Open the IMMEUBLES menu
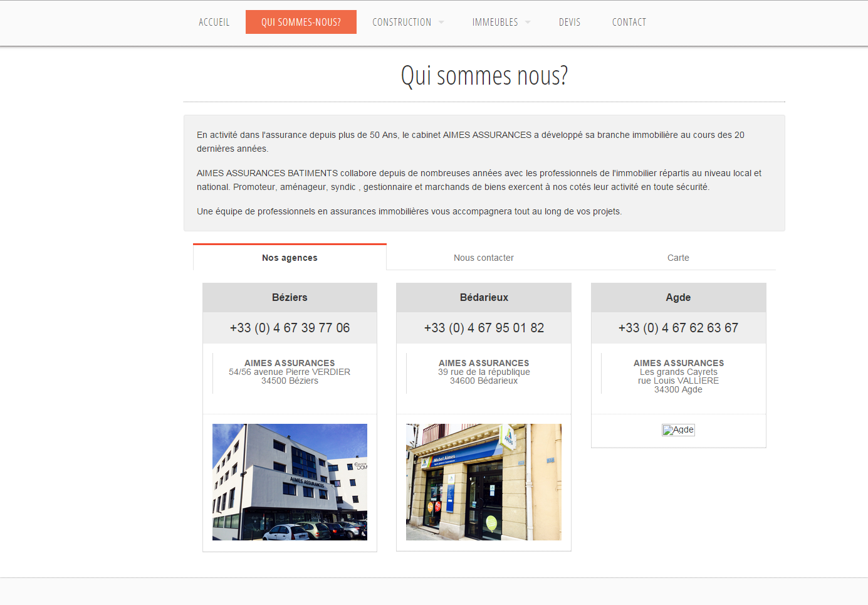 point(495,22)
